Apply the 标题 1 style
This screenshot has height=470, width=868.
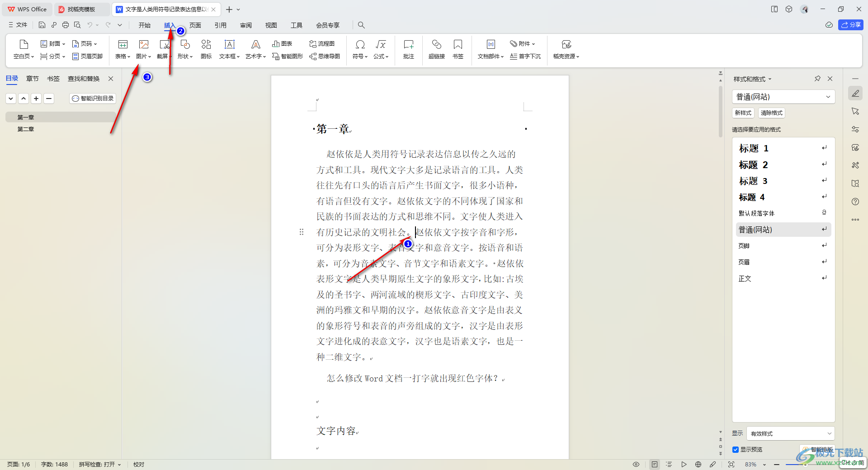coord(783,148)
